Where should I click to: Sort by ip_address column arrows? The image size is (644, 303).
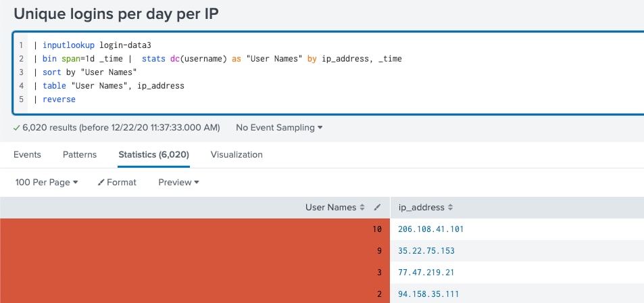click(x=450, y=208)
